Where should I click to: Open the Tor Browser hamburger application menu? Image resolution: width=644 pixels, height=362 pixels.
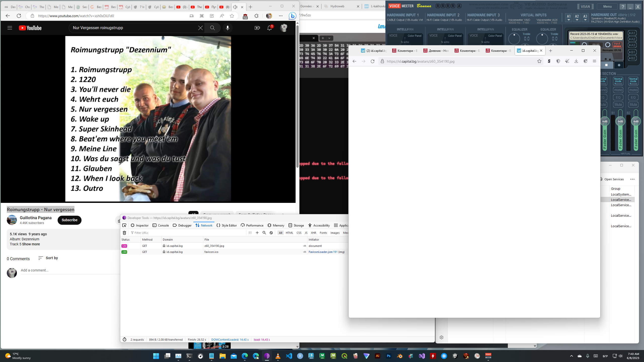click(594, 61)
